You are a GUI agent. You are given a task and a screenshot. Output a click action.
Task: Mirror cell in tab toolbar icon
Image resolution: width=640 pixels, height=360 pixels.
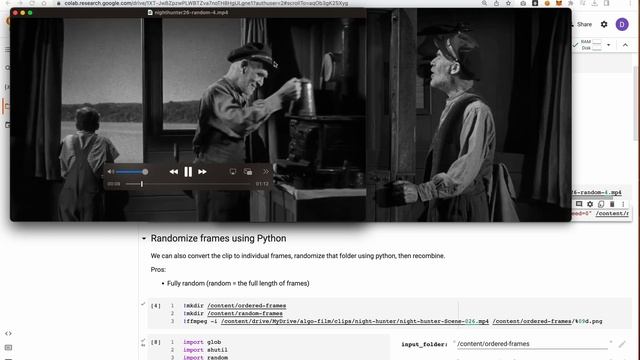coord(601,204)
